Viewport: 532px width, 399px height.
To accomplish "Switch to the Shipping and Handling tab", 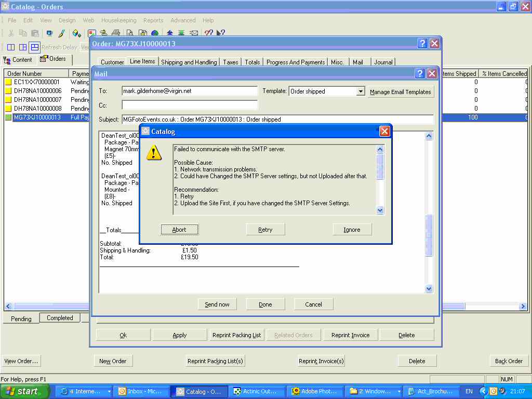I will [189, 62].
